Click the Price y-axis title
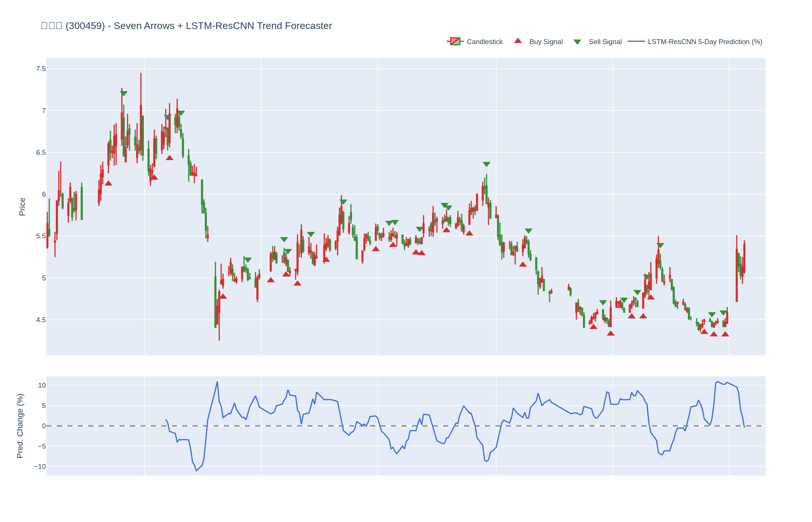 [x=22, y=207]
